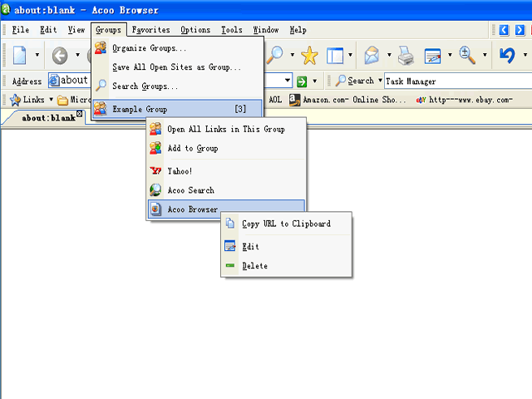Click the Zoom magnifier icon
Viewport: 532px width, 399px height.
coord(467,55)
